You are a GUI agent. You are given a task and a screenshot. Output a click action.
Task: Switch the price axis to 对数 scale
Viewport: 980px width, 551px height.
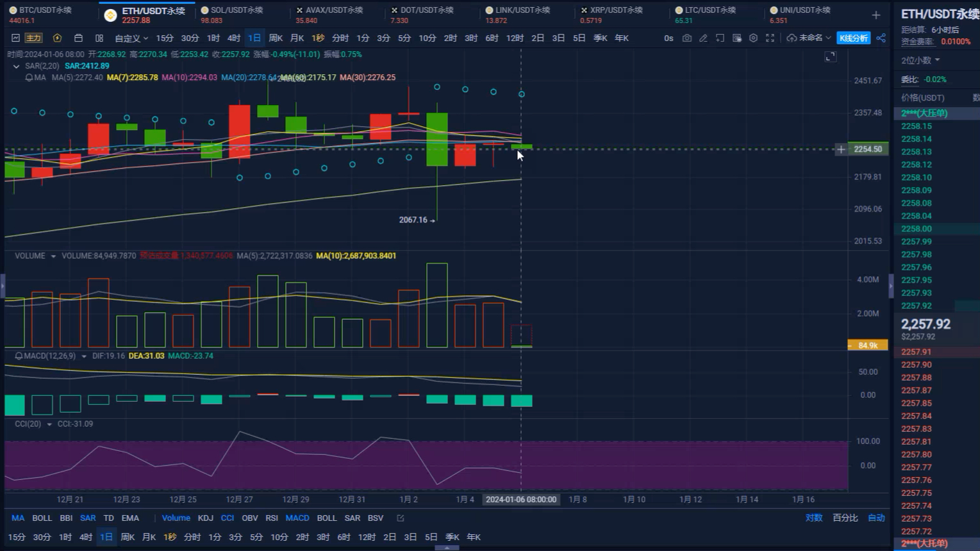pos(813,518)
